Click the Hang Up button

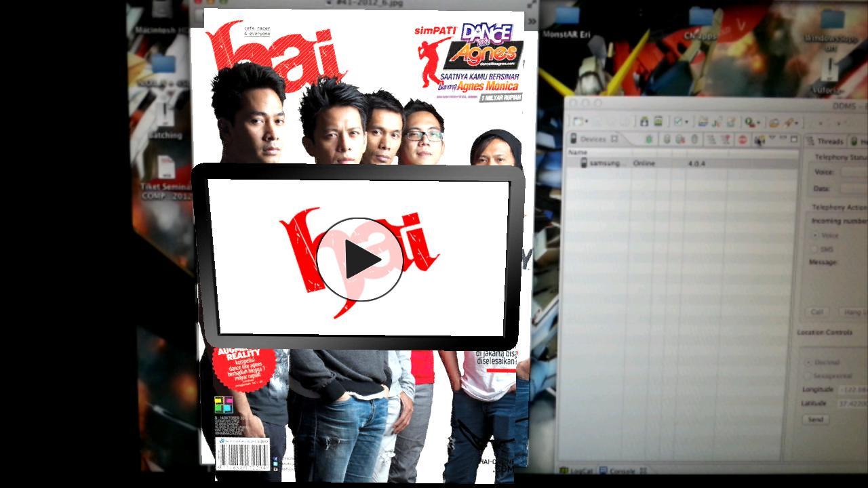(x=853, y=312)
